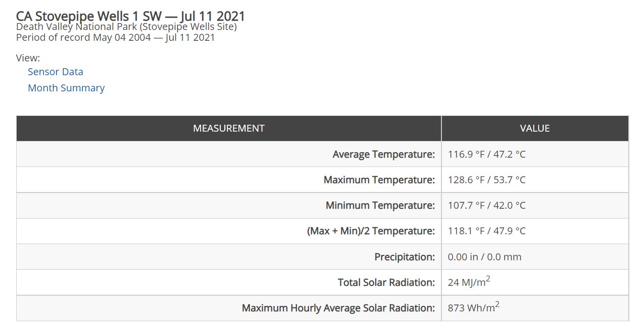
Task: Click the VALUE column header
Action: 535,128
